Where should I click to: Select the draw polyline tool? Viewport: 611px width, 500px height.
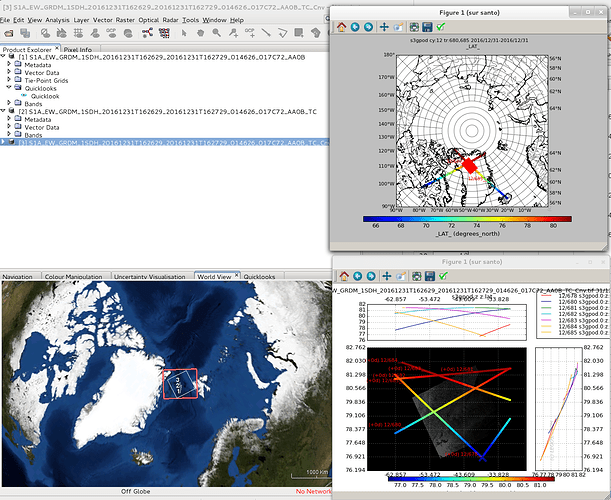tap(283, 34)
